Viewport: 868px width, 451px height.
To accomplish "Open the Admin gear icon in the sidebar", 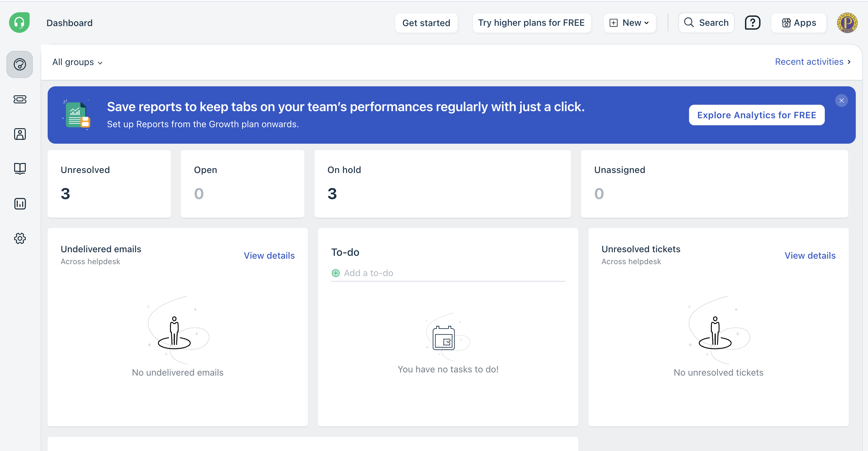I will click(20, 238).
